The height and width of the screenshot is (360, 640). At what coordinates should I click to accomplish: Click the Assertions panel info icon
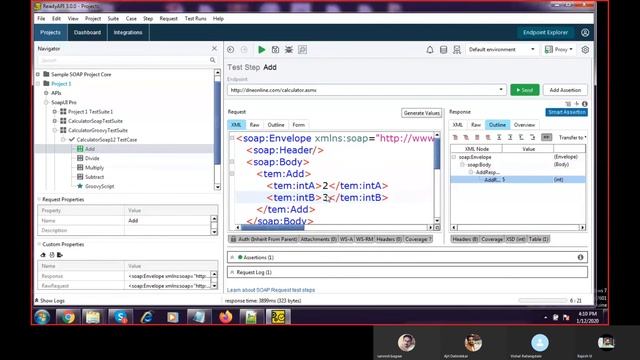580,257
